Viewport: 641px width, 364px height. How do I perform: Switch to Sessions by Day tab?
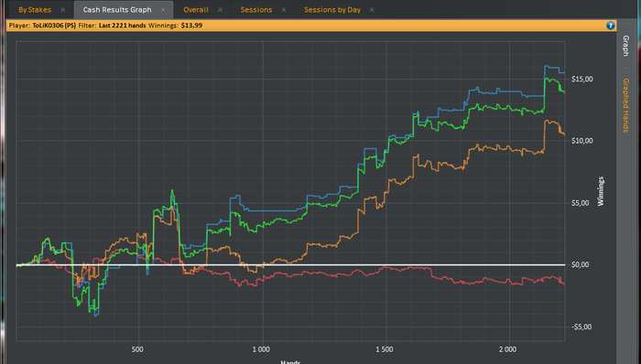tap(332, 10)
